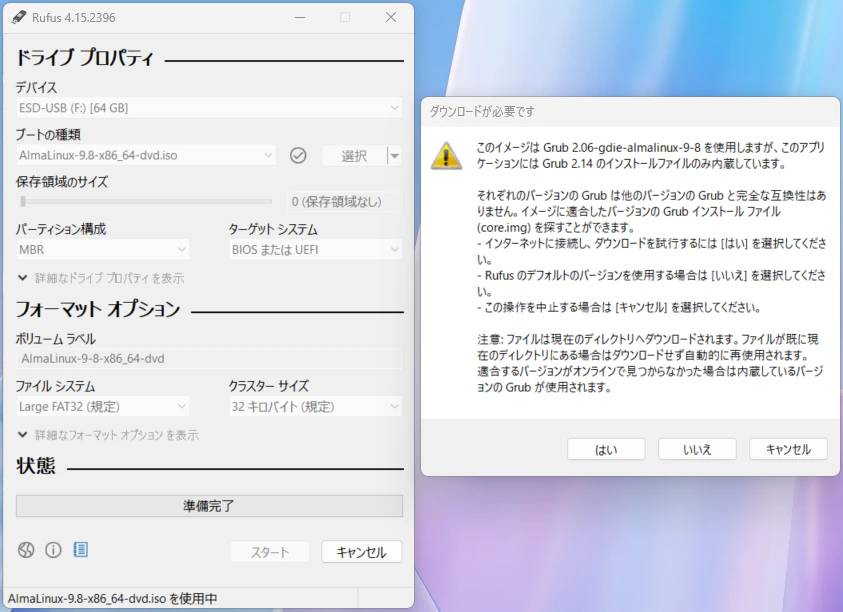Screen dimensions: 843x612
Task: Click the status bar text AlmaLinux-9.8-x86_64-dvd.iso を使用中
Action: (x=112, y=599)
